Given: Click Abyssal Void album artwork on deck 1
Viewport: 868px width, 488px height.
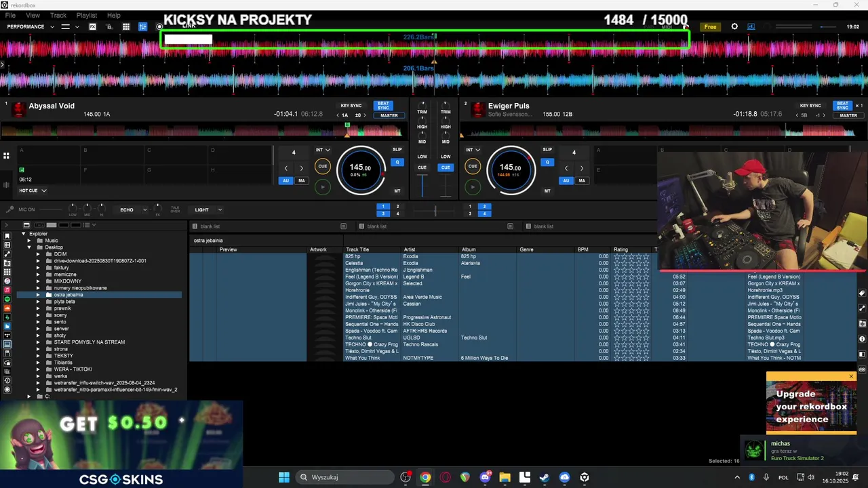Looking at the screenshot, I should (x=19, y=109).
